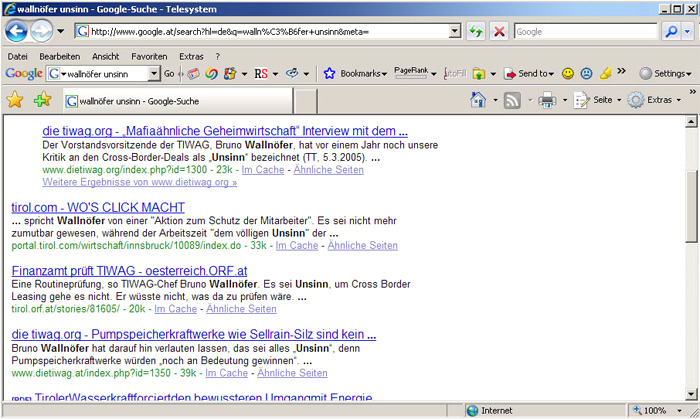Open the recent pages dropdown beside Forward

tap(60, 31)
